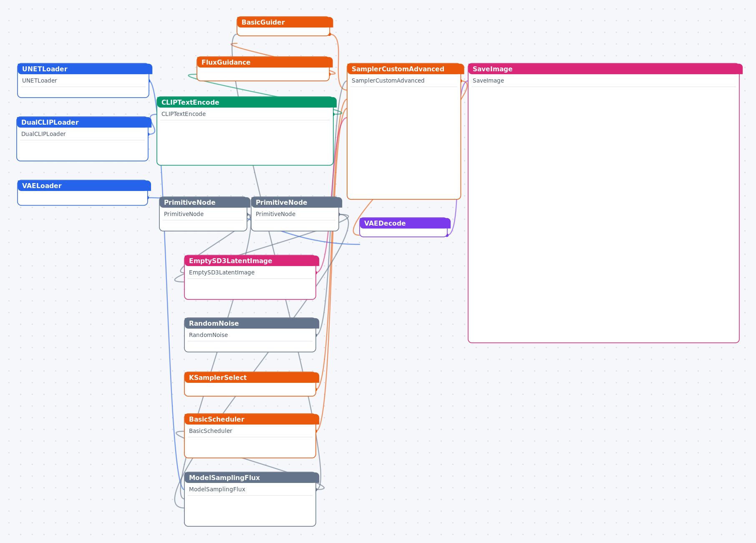Click the UNETLoader label inside its node
Image resolution: width=756 pixels, height=543 pixels.
[x=40, y=80]
